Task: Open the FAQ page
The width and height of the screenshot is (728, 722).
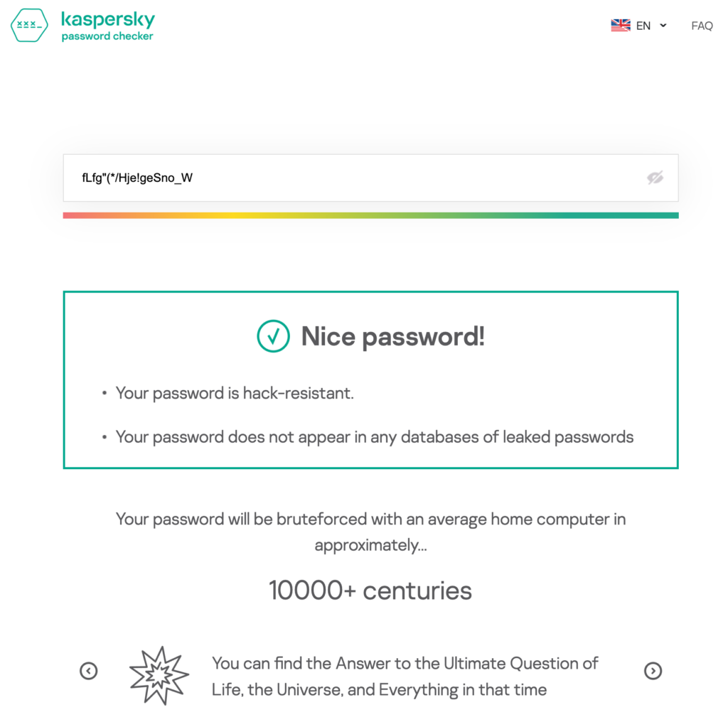Action: [x=702, y=26]
